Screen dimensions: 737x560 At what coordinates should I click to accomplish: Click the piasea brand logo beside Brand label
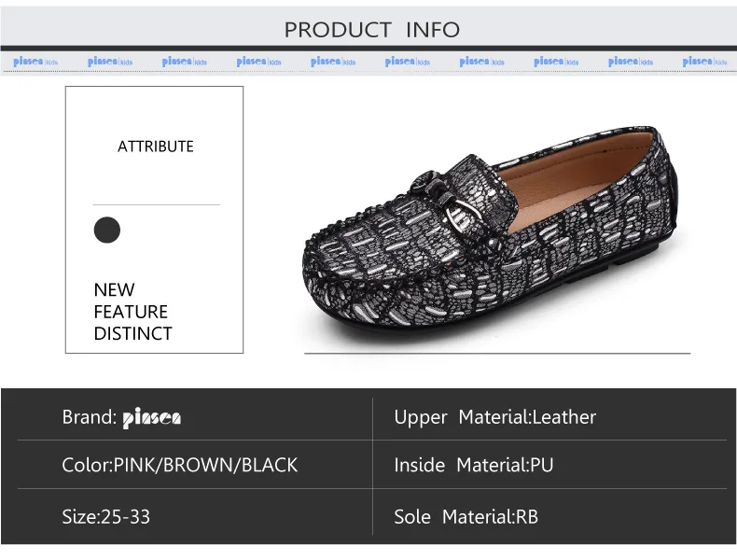(x=152, y=418)
